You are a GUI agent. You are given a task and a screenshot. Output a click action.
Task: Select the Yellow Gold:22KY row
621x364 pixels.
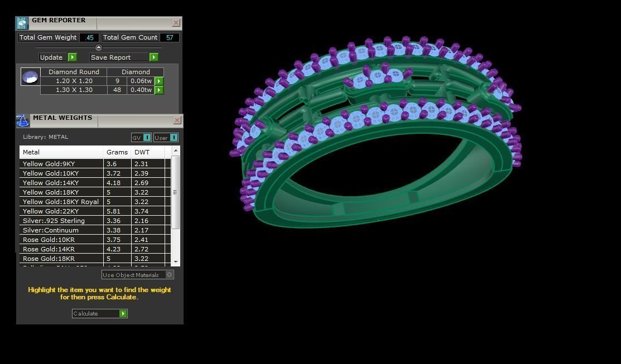[x=95, y=211]
